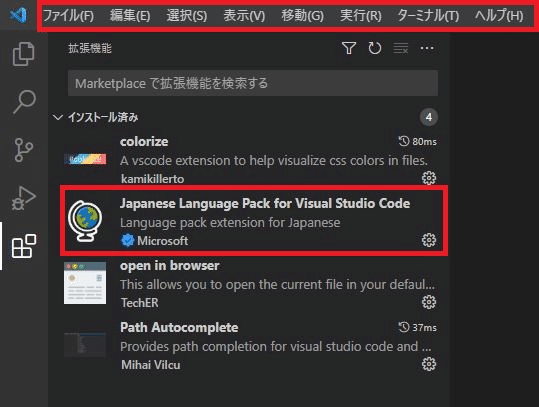Click the colorize extension icon
This screenshot has height=407, width=539.
click(85, 159)
